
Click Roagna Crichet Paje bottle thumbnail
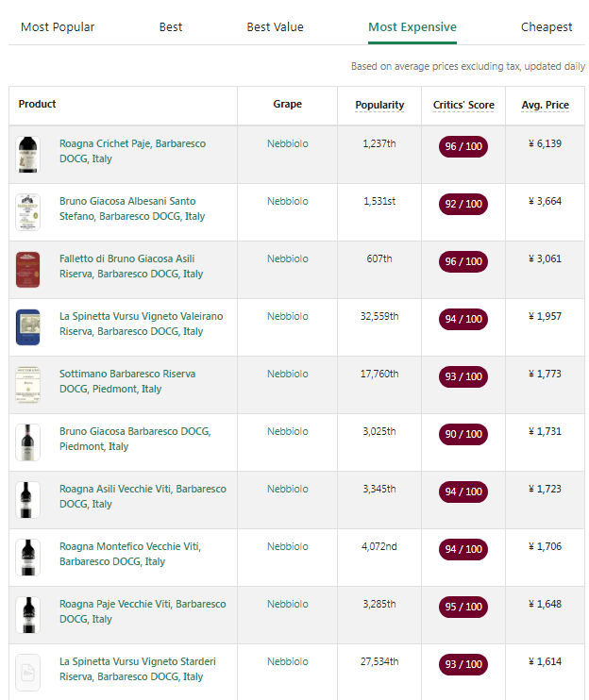point(28,155)
